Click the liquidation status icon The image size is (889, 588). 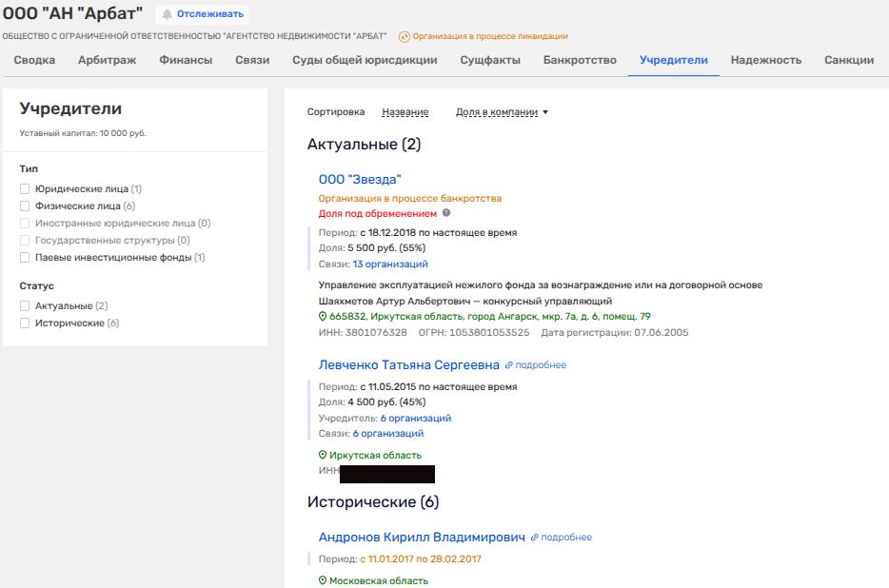pos(404,37)
